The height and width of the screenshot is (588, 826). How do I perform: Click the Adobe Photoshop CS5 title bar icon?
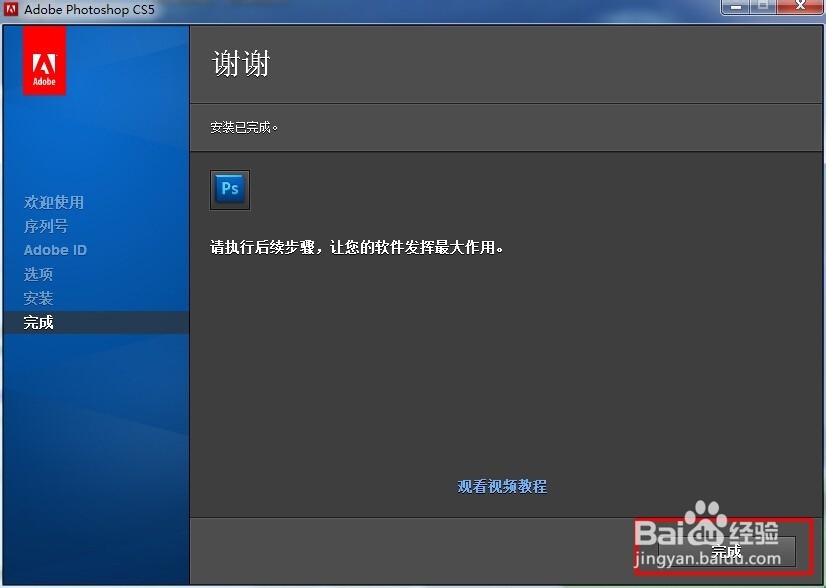click(11, 9)
